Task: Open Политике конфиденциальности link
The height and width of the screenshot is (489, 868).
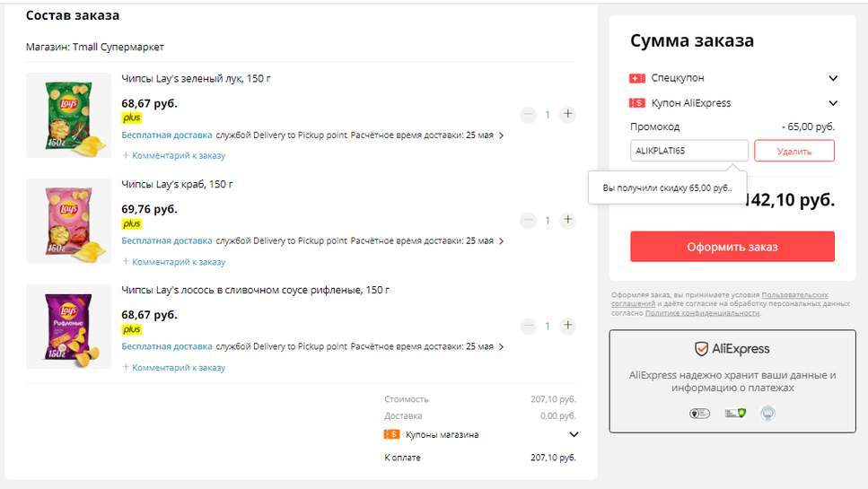Action: click(x=702, y=313)
